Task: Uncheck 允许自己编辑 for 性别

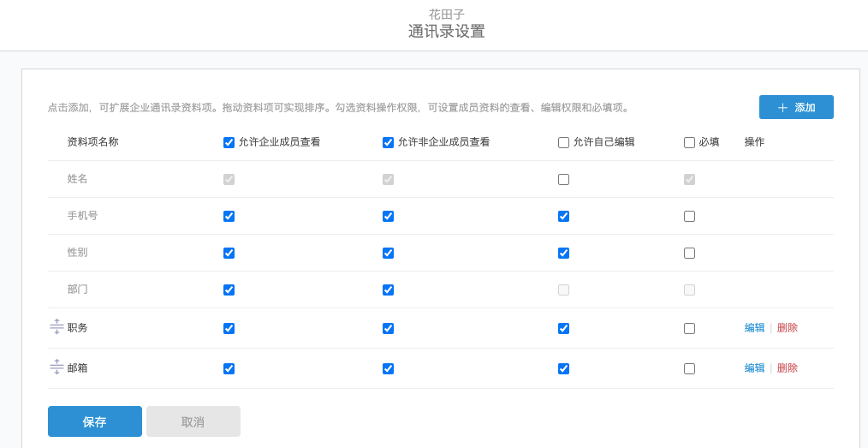Action: [x=563, y=253]
